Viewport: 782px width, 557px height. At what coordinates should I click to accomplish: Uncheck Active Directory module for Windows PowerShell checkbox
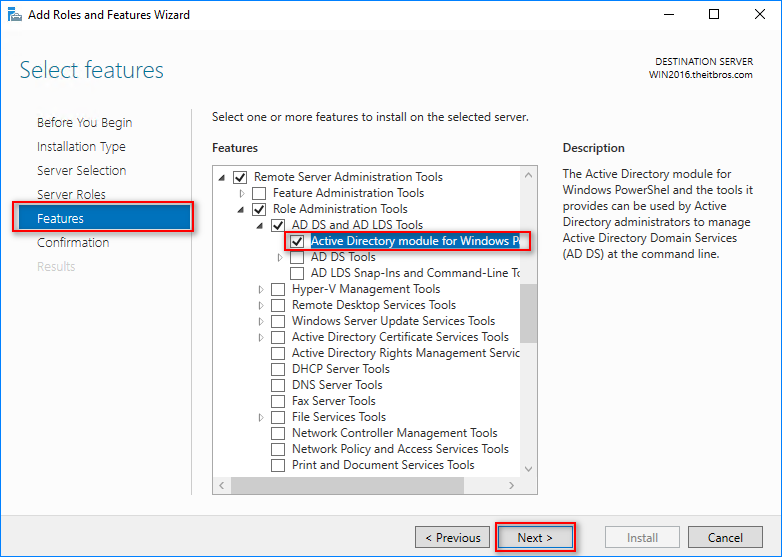point(297,241)
